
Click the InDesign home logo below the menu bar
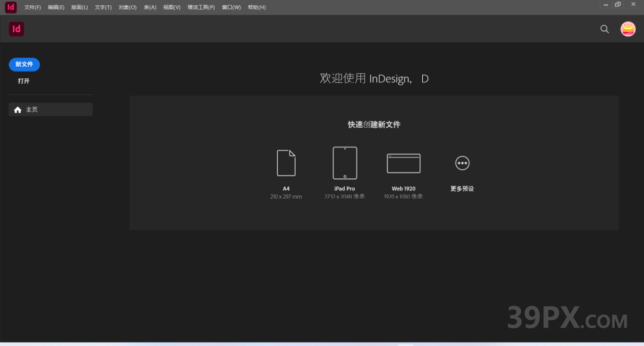point(17,29)
